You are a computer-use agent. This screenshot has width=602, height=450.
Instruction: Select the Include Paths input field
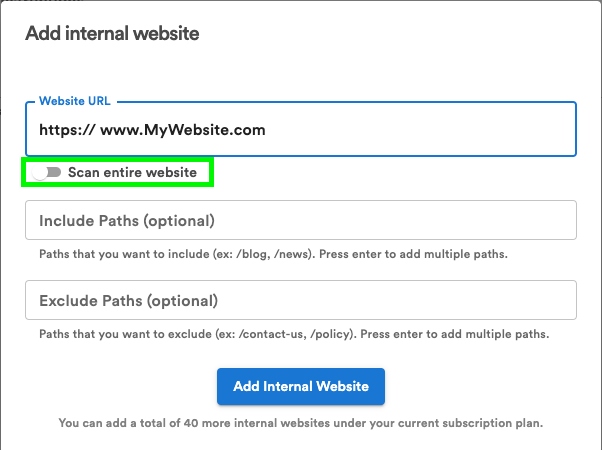tap(300, 220)
